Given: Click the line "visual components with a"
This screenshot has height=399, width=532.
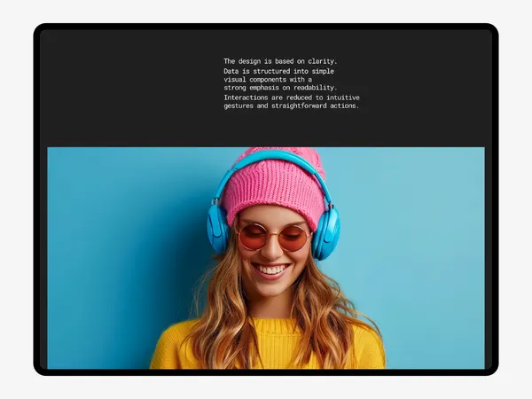Looking at the screenshot, I should point(268,80).
